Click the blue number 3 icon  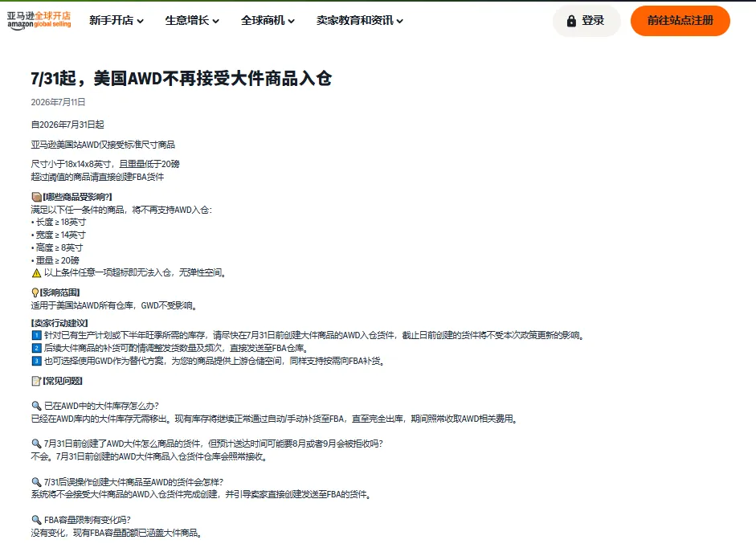point(37,361)
